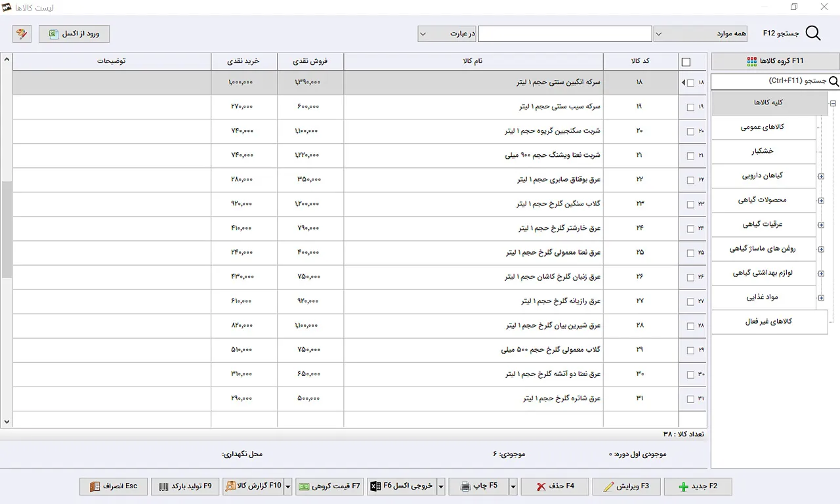
Task: Select the کالاهای غیر فعال category
Action: point(769,322)
